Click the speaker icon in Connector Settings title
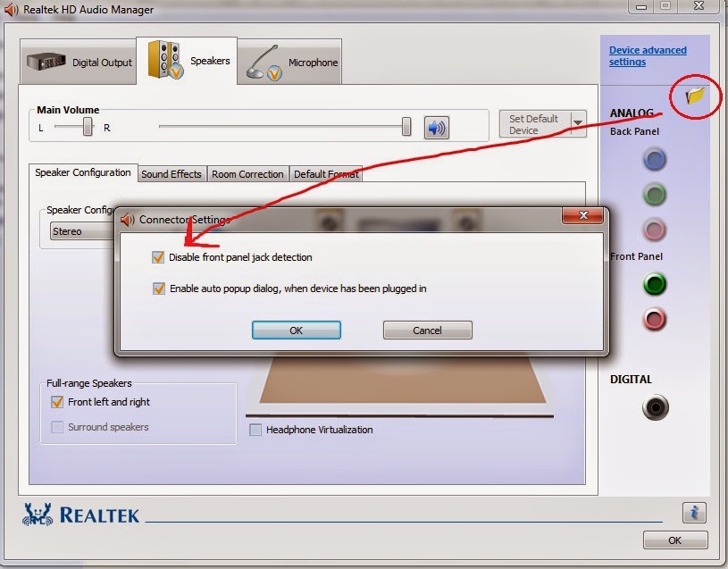This screenshot has width=728, height=569. pyautogui.click(x=127, y=219)
